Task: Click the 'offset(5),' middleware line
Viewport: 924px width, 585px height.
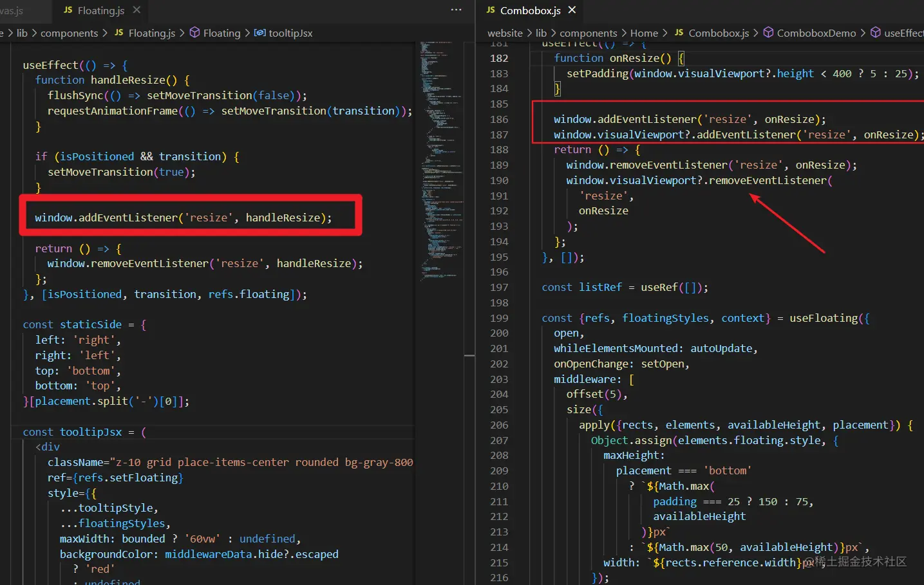Action: (597, 394)
